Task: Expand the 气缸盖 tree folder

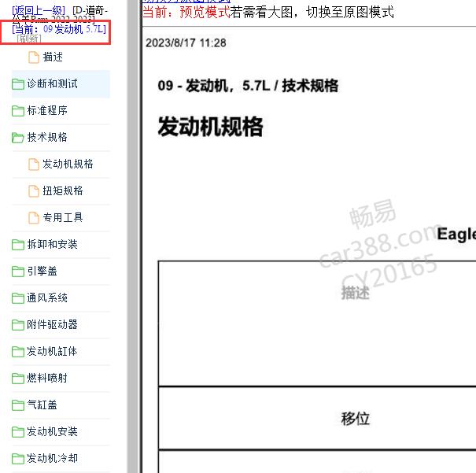Action: [42, 405]
